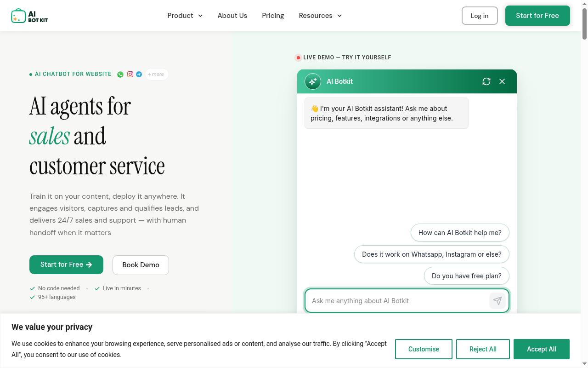588x368 pixels.
Task: Click the 'We value your privacy' heading
Action: 52,327
